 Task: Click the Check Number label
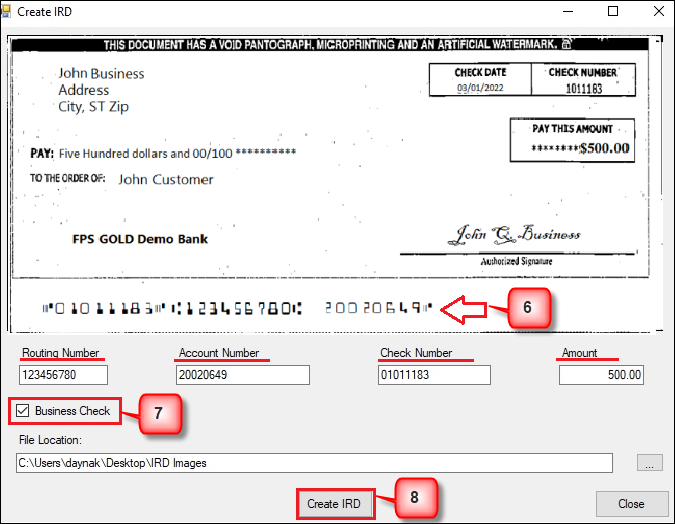point(416,353)
